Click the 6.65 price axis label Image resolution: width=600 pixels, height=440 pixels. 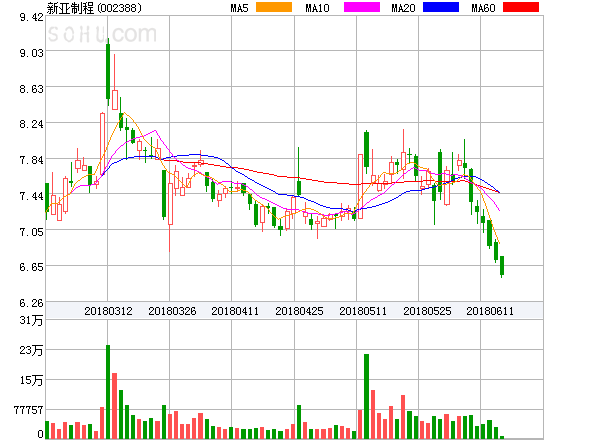pos(31,267)
